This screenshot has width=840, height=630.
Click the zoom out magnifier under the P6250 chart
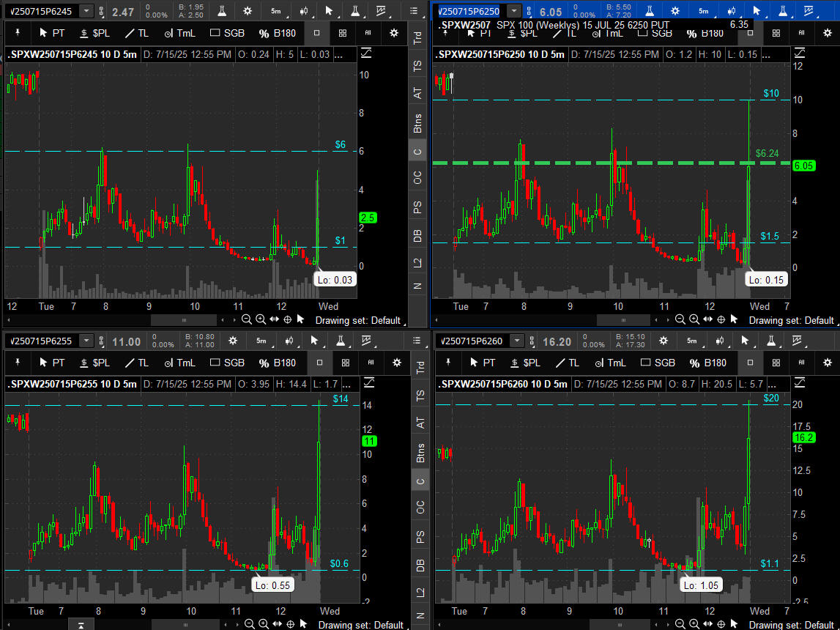(680, 320)
